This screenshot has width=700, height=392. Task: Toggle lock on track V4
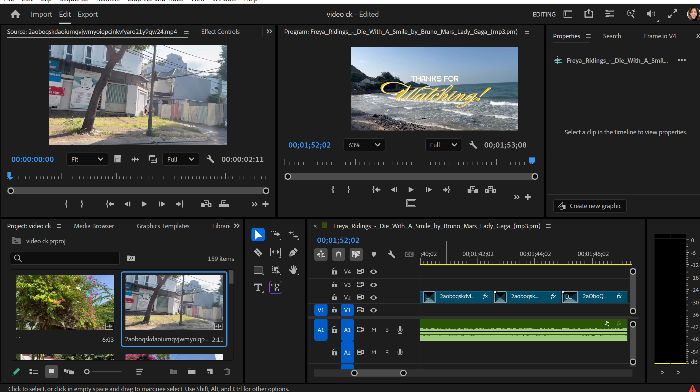(334, 271)
